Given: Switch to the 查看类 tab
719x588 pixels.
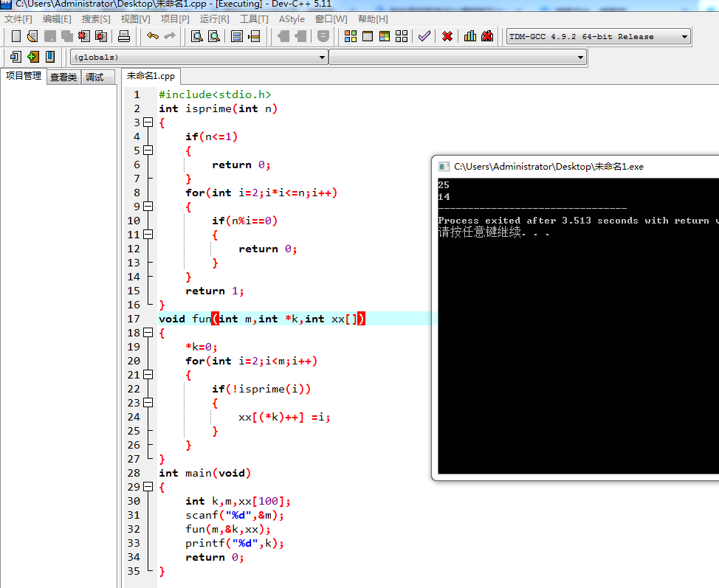Looking at the screenshot, I should pyautogui.click(x=63, y=77).
